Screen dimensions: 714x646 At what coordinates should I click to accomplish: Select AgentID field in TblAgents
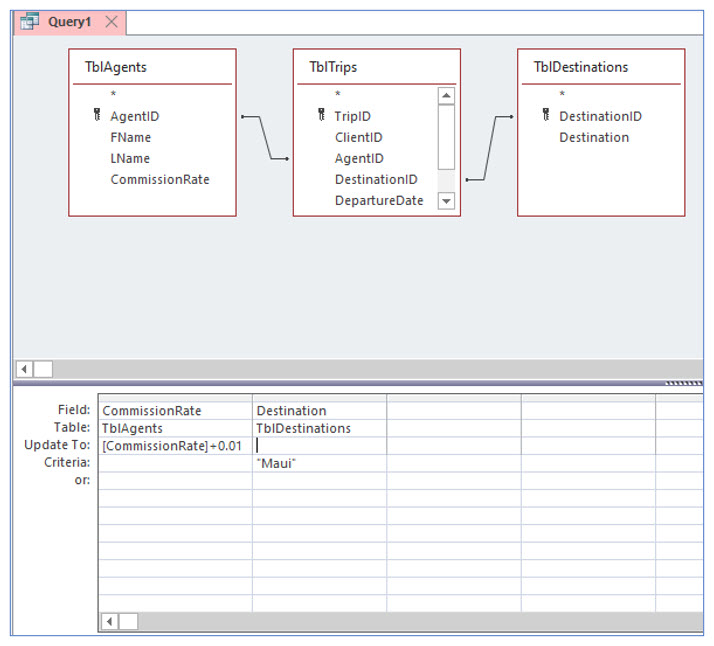(135, 117)
